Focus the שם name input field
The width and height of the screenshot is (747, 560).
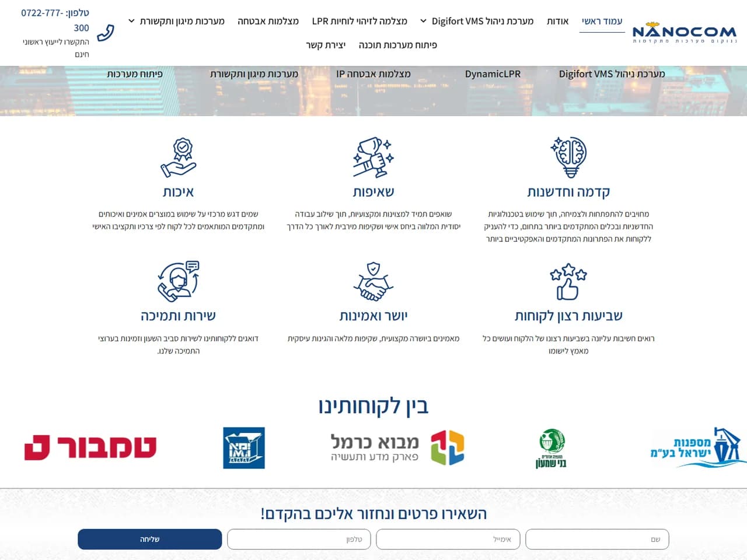(x=597, y=540)
